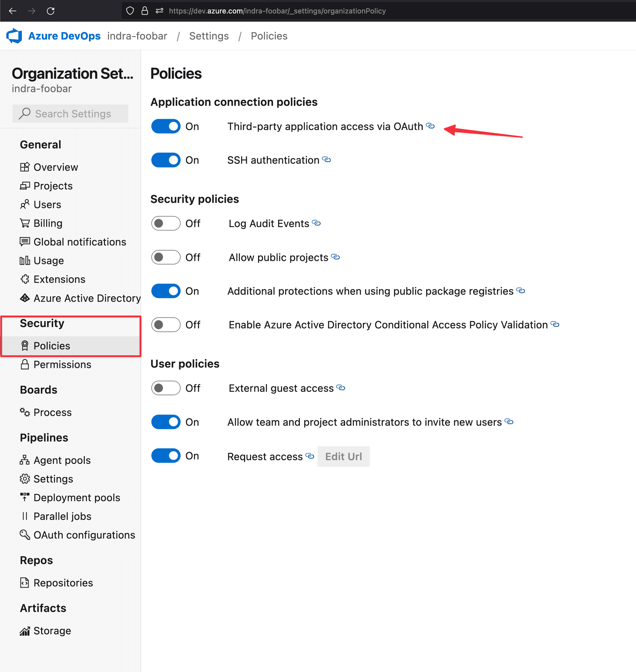636x672 pixels.
Task: Click the Azure DevOps logo icon
Action: pyautogui.click(x=14, y=36)
